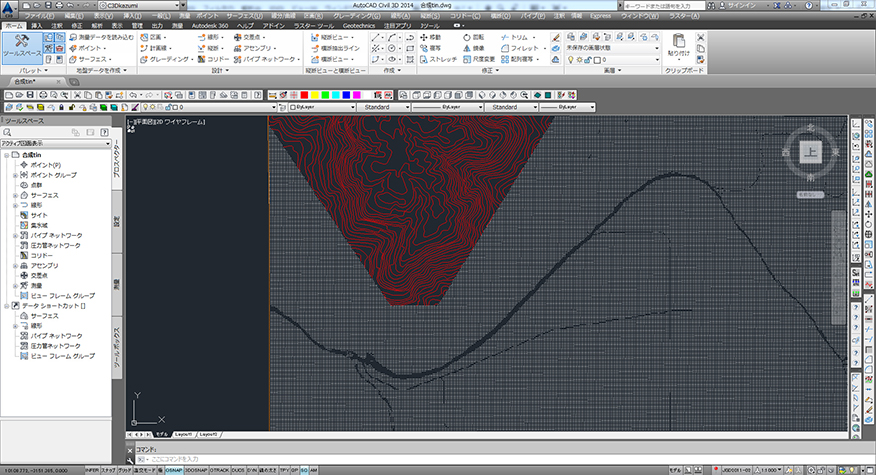This screenshot has height=475, width=876.
Task: Toggle グリッド grid display in status bar
Action: click(124, 471)
